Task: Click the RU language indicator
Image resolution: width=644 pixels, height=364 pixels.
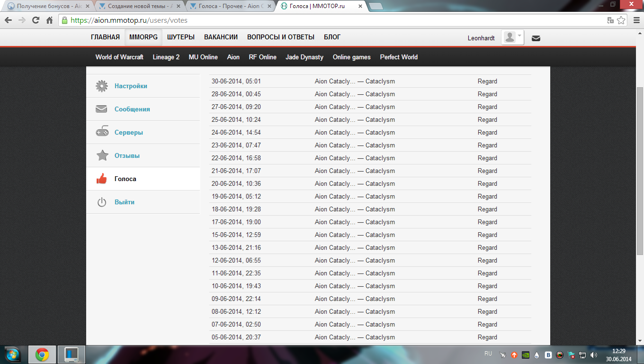Action: click(x=488, y=354)
